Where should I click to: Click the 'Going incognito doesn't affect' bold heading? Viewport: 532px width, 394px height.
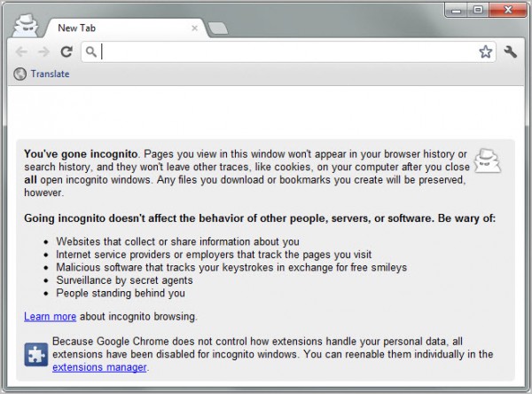(x=260, y=218)
